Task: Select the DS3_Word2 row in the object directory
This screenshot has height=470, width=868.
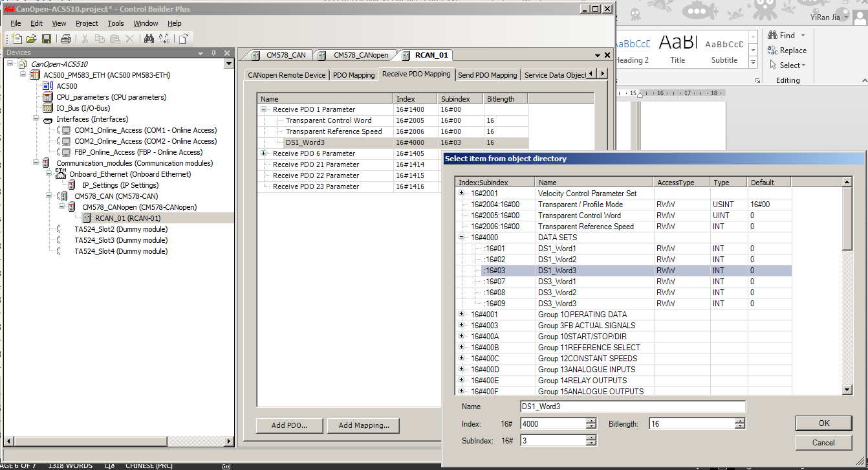Action: point(556,293)
